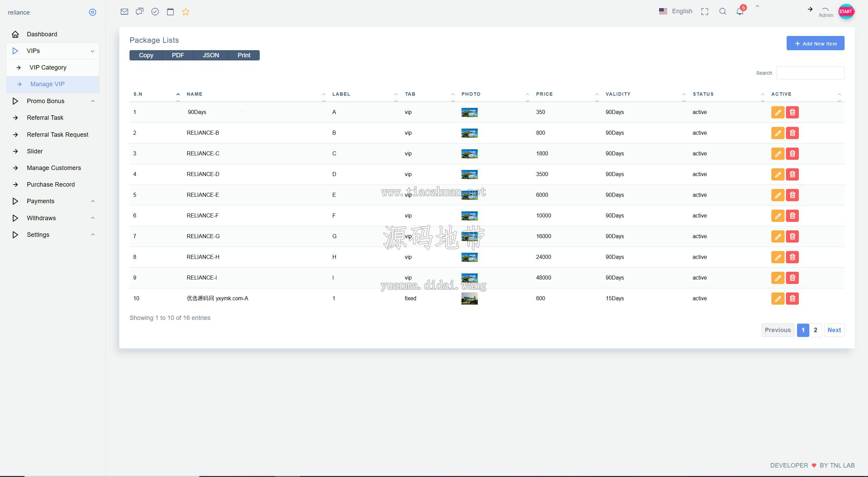Click the yellow star favorites icon

pos(185,12)
